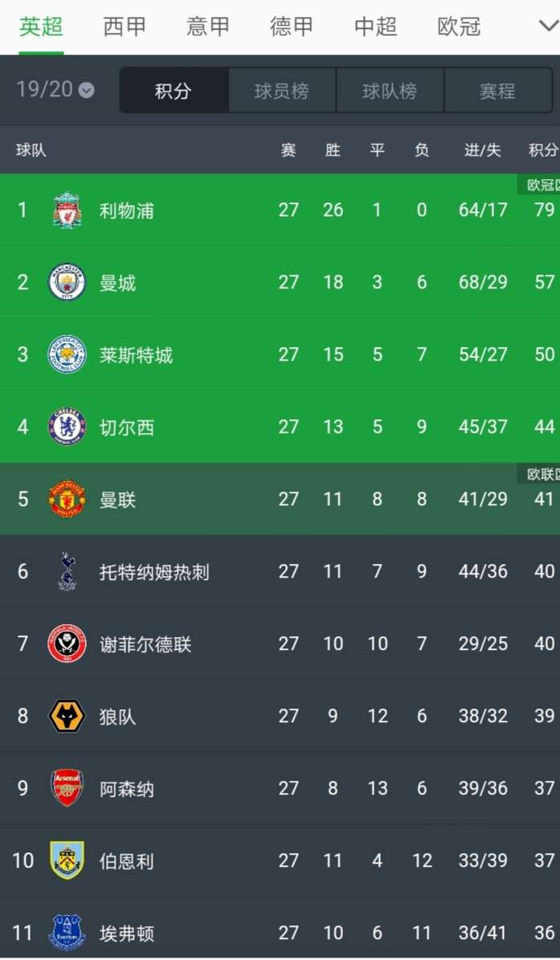Open the 积分 standings segment
This screenshot has width=560, height=960.
click(x=174, y=91)
